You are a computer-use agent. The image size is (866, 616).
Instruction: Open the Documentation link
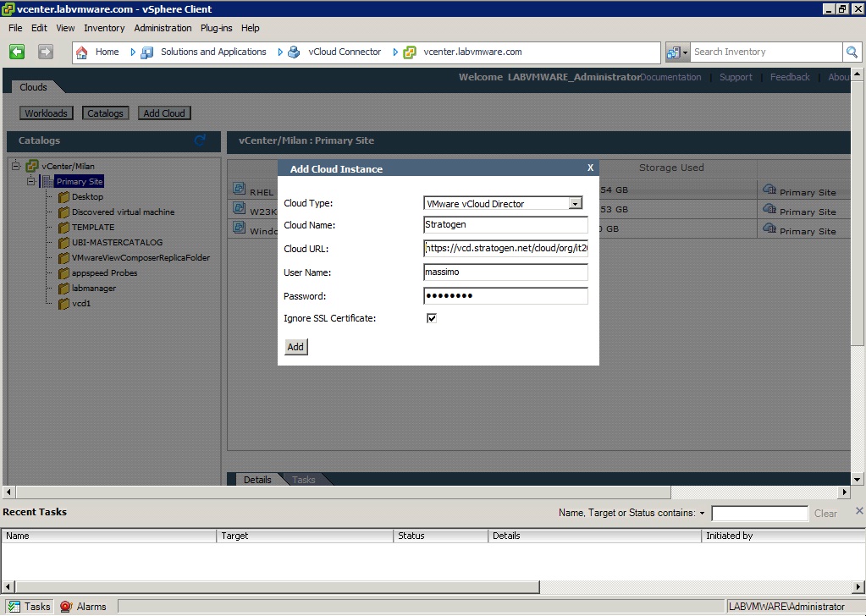(671, 77)
